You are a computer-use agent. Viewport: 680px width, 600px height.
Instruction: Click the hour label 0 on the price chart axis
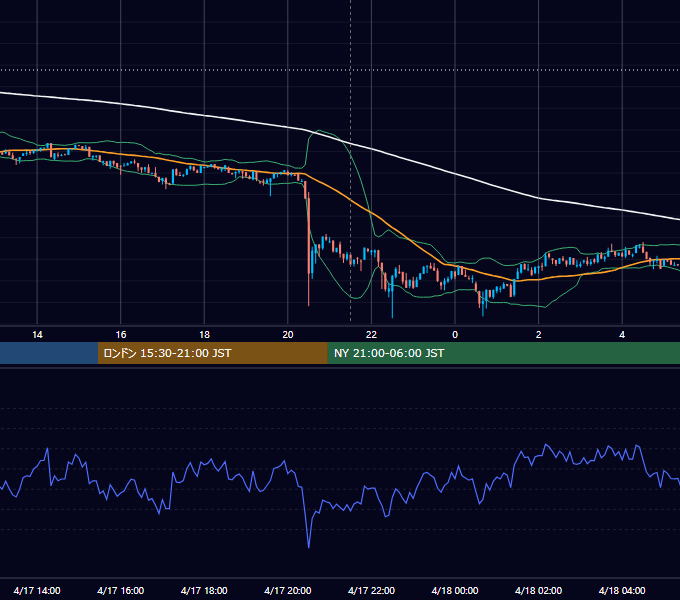coord(455,335)
